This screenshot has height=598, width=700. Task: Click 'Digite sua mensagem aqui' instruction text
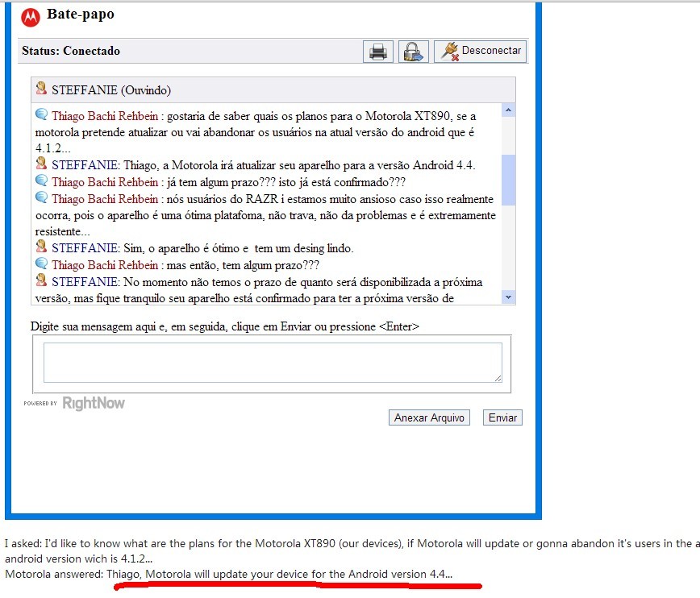[224, 326]
